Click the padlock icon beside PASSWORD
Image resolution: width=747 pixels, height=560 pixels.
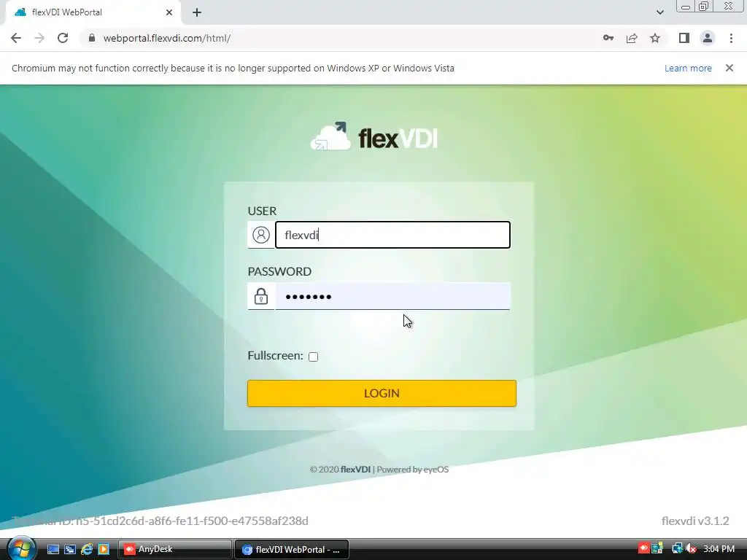261,296
